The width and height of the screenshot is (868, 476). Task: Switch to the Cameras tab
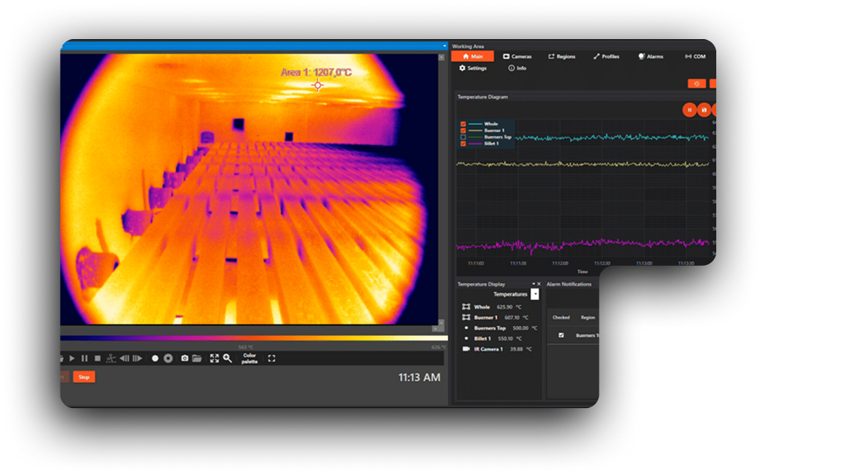click(517, 56)
